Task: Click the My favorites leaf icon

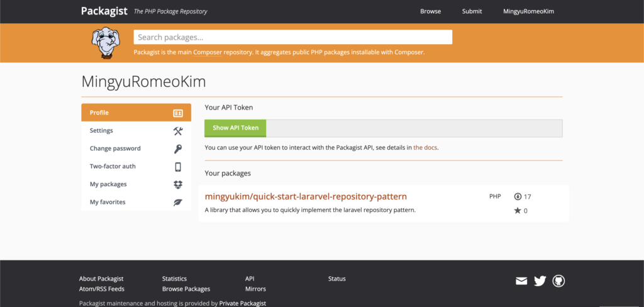Action: 178,202
